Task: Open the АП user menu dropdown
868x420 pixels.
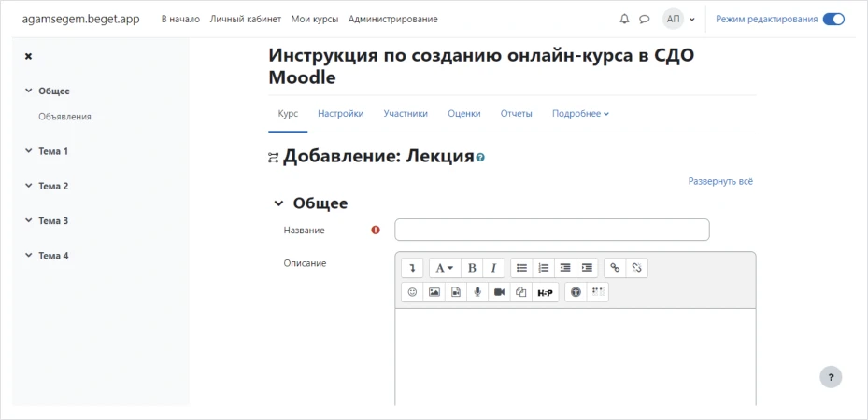Action: point(680,20)
